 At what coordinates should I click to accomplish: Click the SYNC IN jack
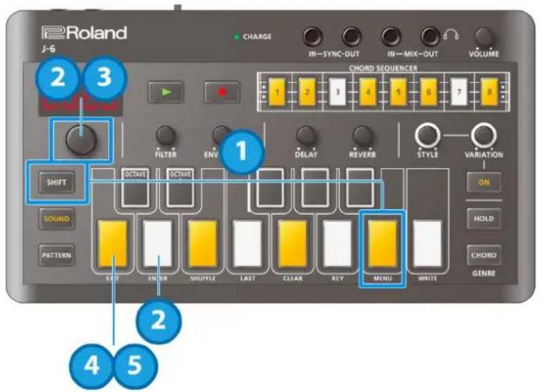click(312, 37)
